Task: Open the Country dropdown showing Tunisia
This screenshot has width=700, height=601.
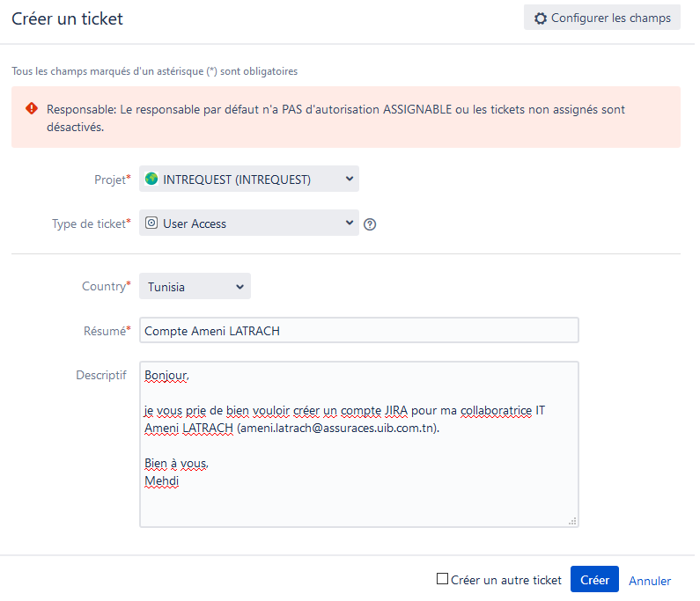Action: [x=195, y=286]
